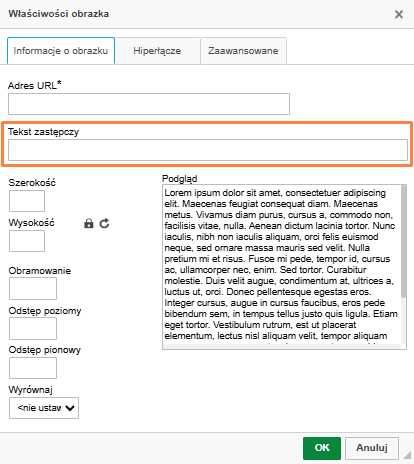Confirm with the green OK button
The image size is (414, 464).
click(322, 448)
